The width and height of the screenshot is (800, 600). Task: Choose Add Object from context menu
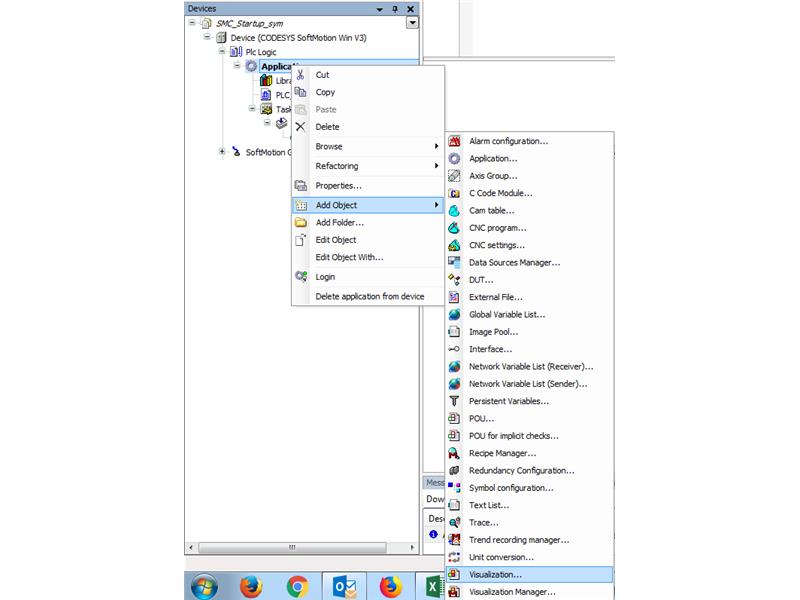click(368, 205)
